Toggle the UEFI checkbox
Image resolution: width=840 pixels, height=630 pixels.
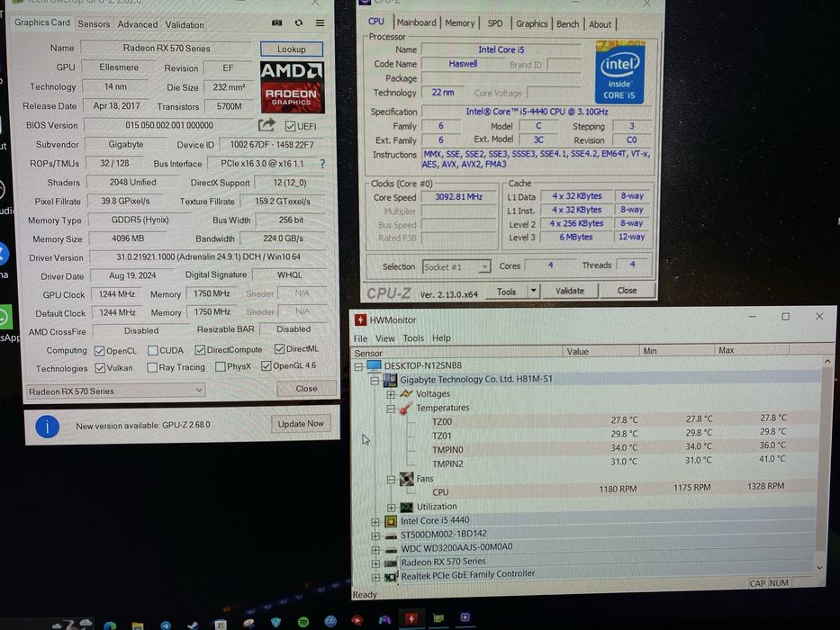290,126
